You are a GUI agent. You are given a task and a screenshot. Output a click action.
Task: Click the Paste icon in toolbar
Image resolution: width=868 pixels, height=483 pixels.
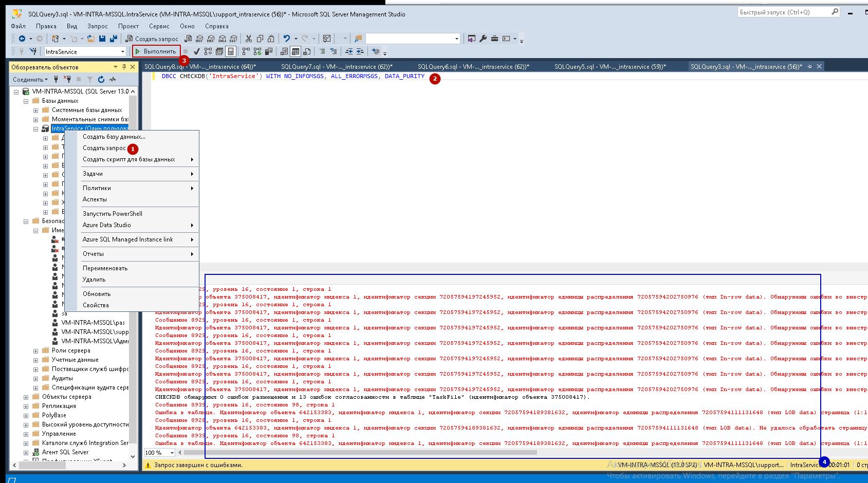[271, 39]
